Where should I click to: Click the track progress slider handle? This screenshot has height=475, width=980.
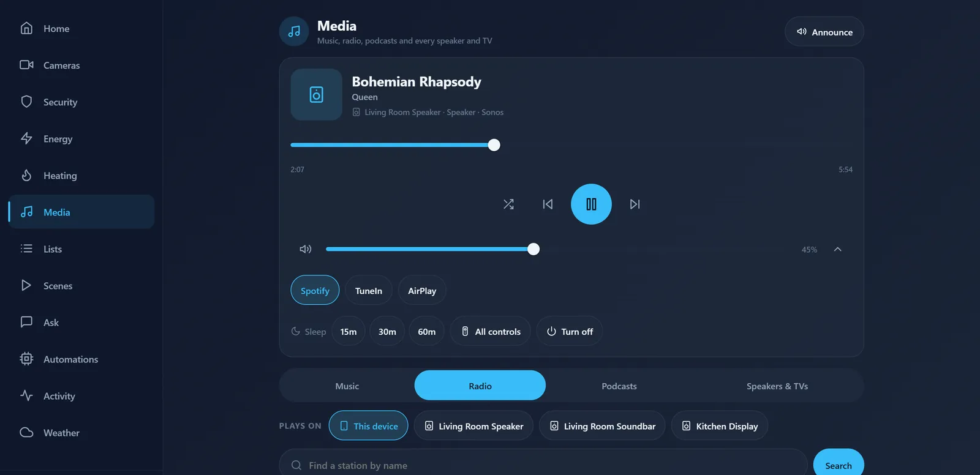[x=494, y=145]
